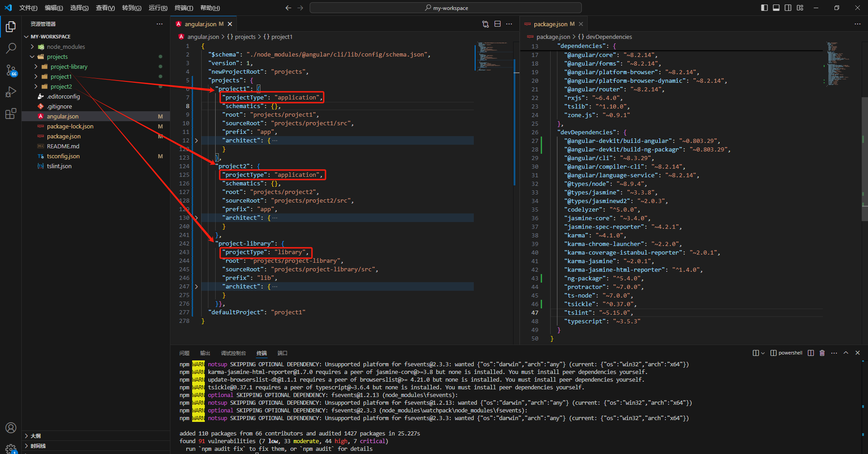The image size is (868, 454).
Task: Expand the project-library folder
Action: pos(36,66)
